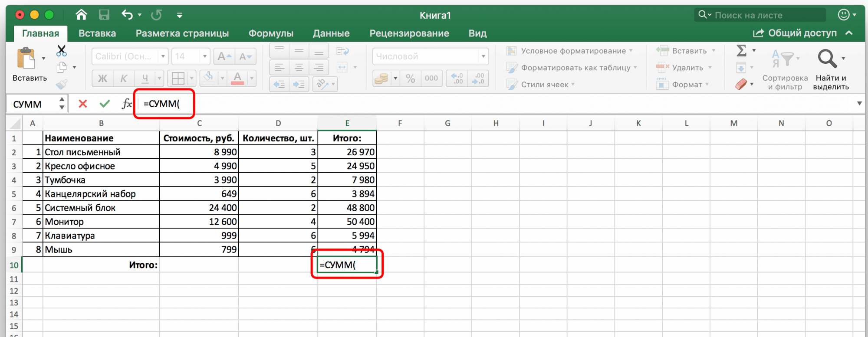Expand Стили ячеек dropdown
Viewport: 868px width, 337px height.
click(x=573, y=85)
